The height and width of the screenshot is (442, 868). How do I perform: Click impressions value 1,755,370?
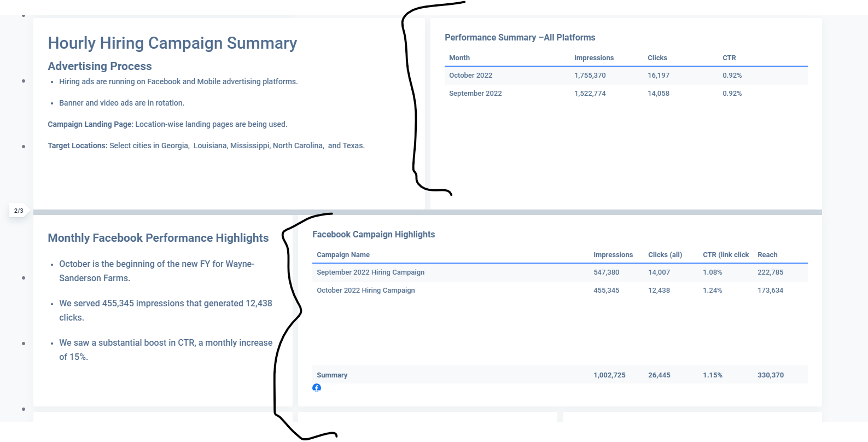point(590,75)
